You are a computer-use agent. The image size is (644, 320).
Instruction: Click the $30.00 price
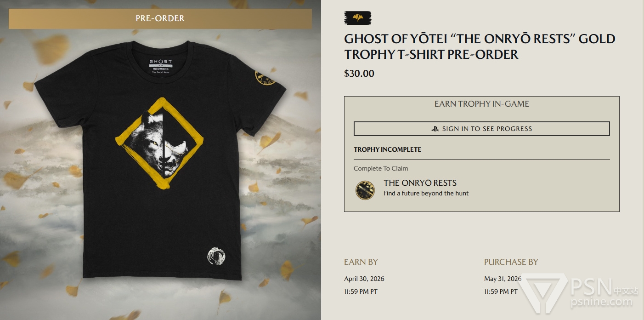(x=359, y=74)
